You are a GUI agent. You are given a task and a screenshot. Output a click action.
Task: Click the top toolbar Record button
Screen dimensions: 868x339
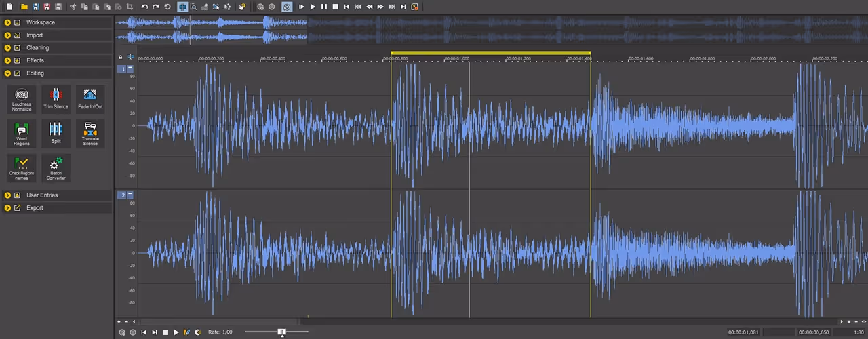[271, 7]
